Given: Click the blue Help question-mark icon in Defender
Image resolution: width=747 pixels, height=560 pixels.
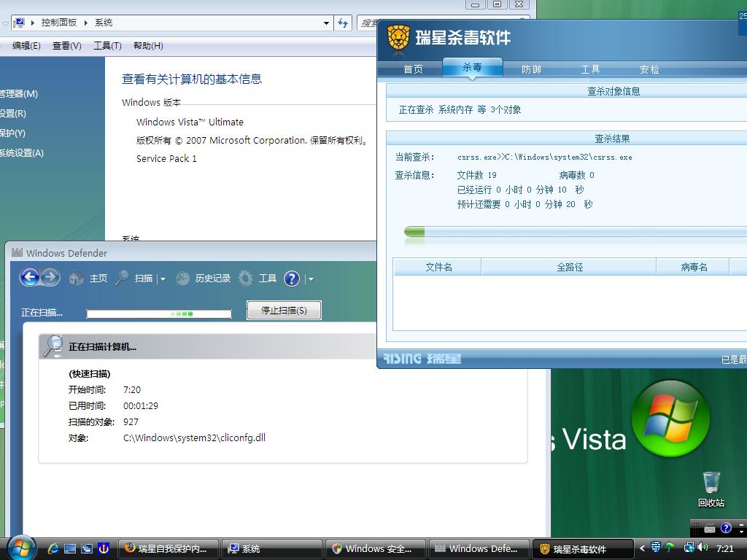Looking at the screenshot, I should pos(292,278).
